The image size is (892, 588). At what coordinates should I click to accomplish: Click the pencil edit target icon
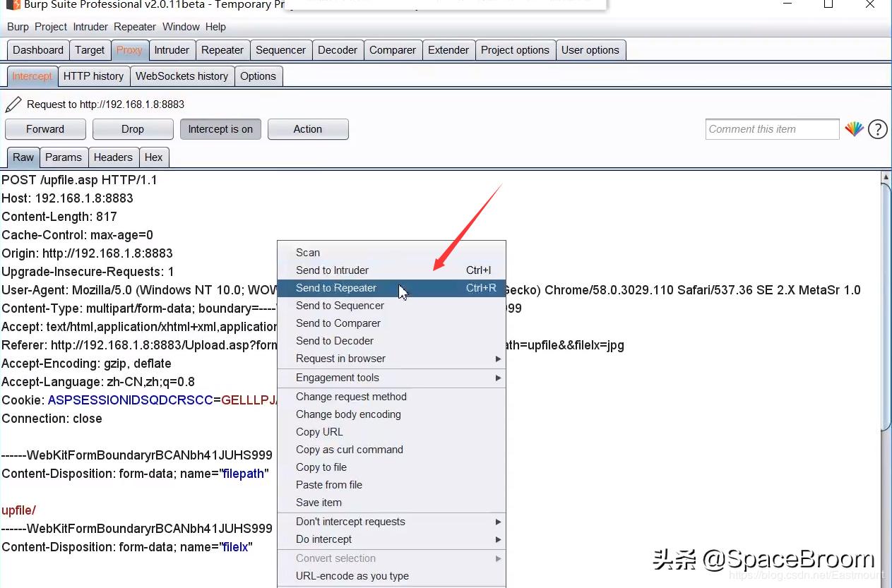tap(13, 104)
